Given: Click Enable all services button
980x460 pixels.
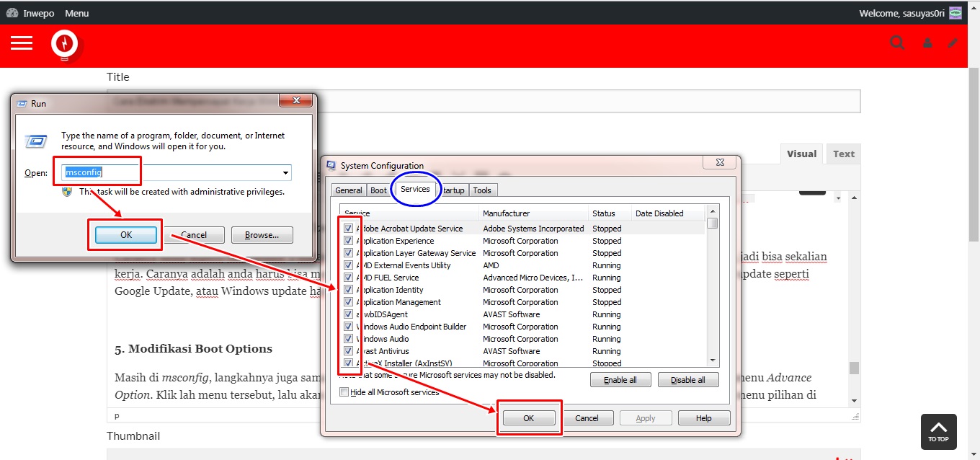Looking at the screenshot, I should [x=620, y=380].
